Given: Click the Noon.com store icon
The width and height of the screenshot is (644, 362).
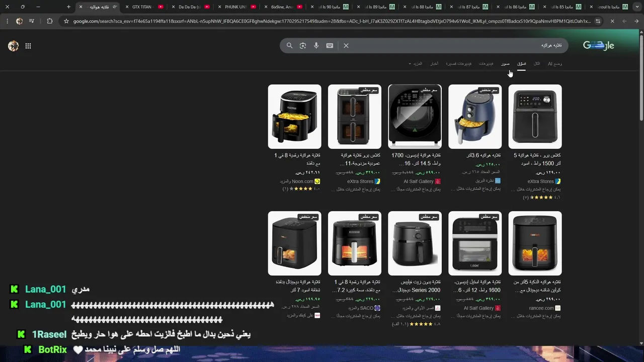Looking at the screenshot, I should 317,182.
